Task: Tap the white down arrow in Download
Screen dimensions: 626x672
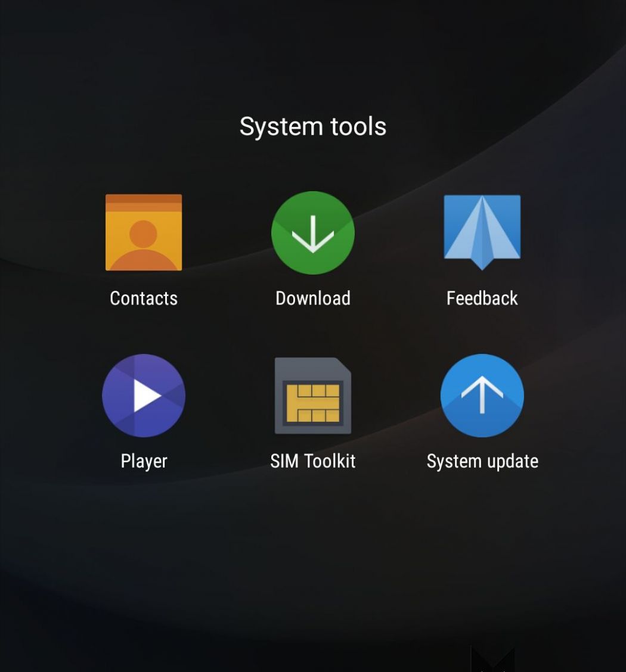Action: click(313, 234)
